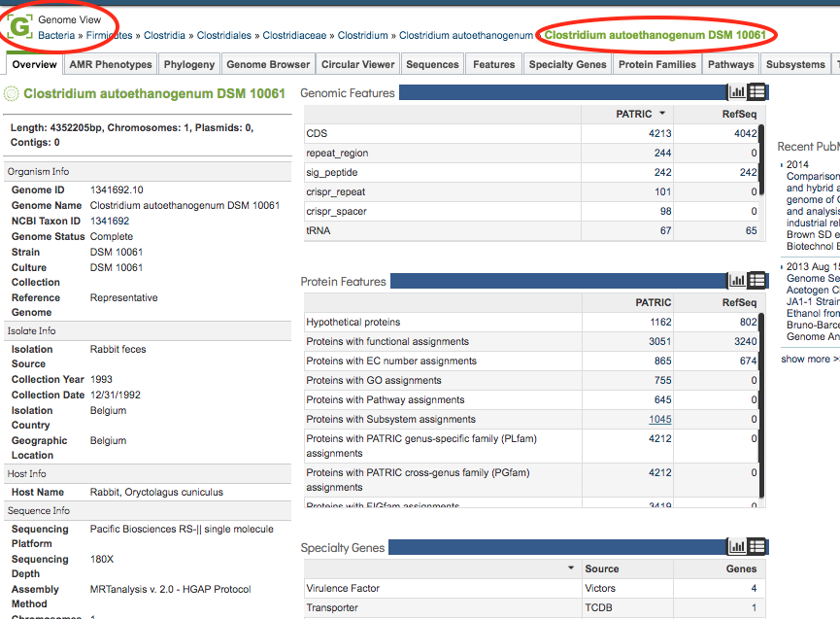Open the Circular Viewer tab
Image resolution: width=840 pixels, height=619 pixels.
(358, 64)
